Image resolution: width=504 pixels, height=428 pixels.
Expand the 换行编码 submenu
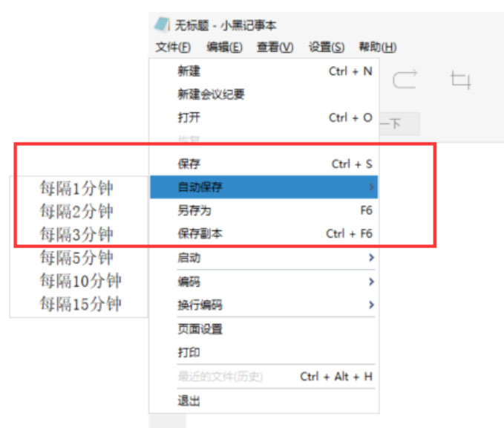click(x=264, y=305)
